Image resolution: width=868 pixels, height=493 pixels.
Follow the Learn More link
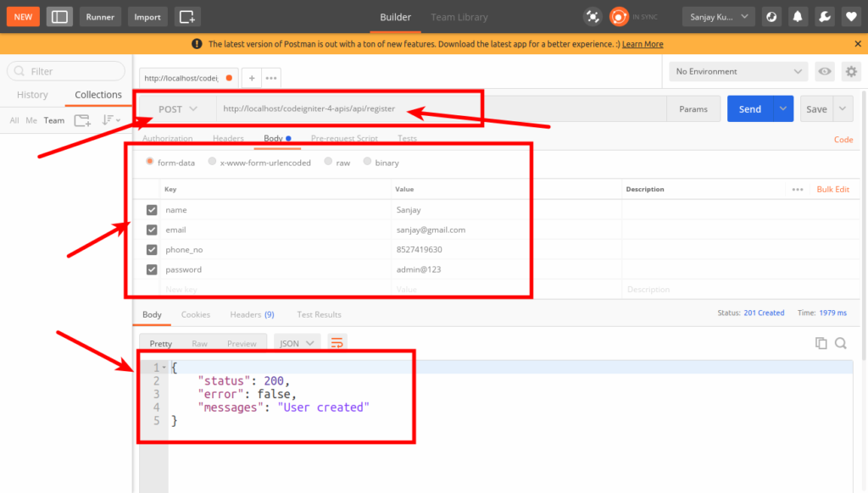coord(643,44)
